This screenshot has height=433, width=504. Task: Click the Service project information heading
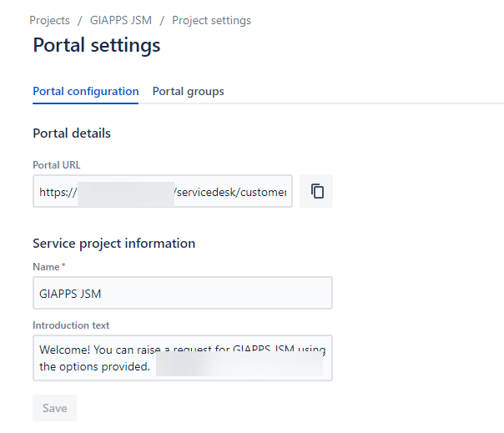pyautogui.click(x=113, y=244)
